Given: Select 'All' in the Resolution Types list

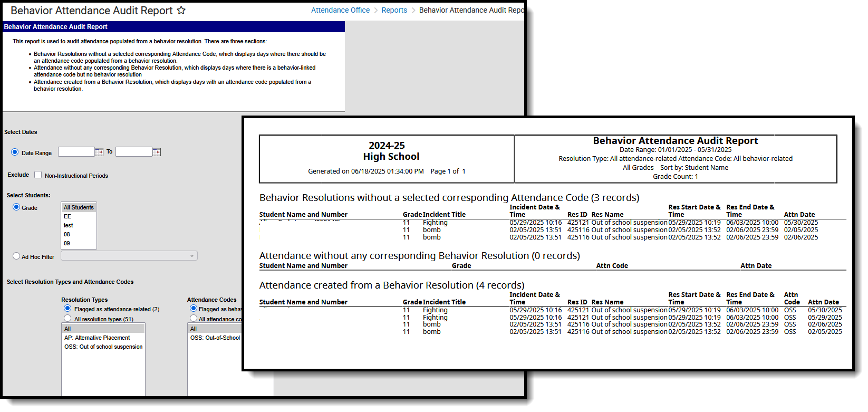Looking at the screenshot, I should pyautogui.click(x=103, y=329).
